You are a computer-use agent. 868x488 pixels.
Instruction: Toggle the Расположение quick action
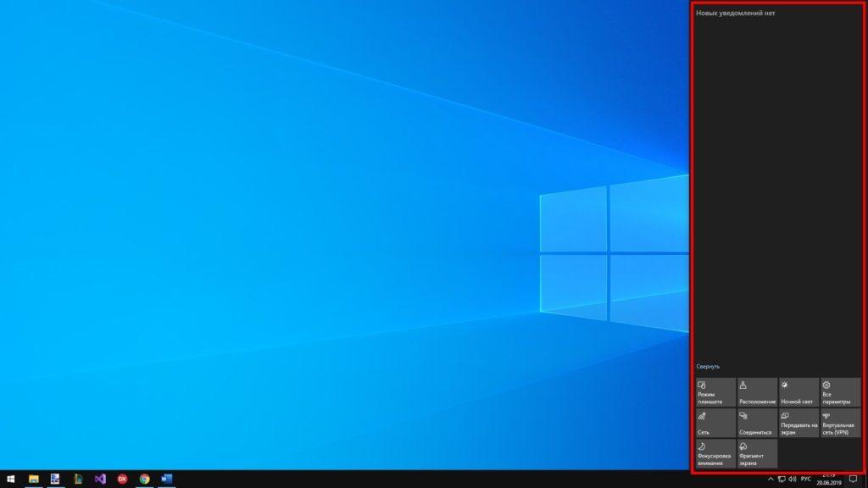pos(756,391)
